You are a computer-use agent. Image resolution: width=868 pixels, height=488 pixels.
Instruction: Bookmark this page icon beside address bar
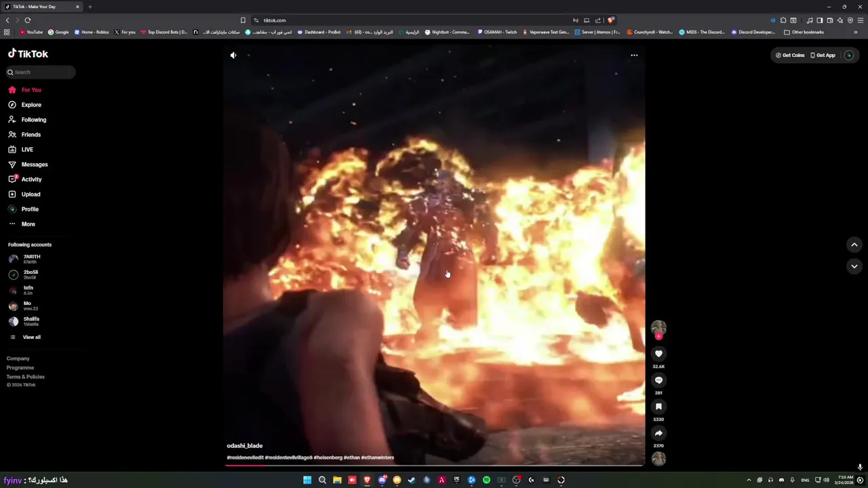click(x=243, y=20)
